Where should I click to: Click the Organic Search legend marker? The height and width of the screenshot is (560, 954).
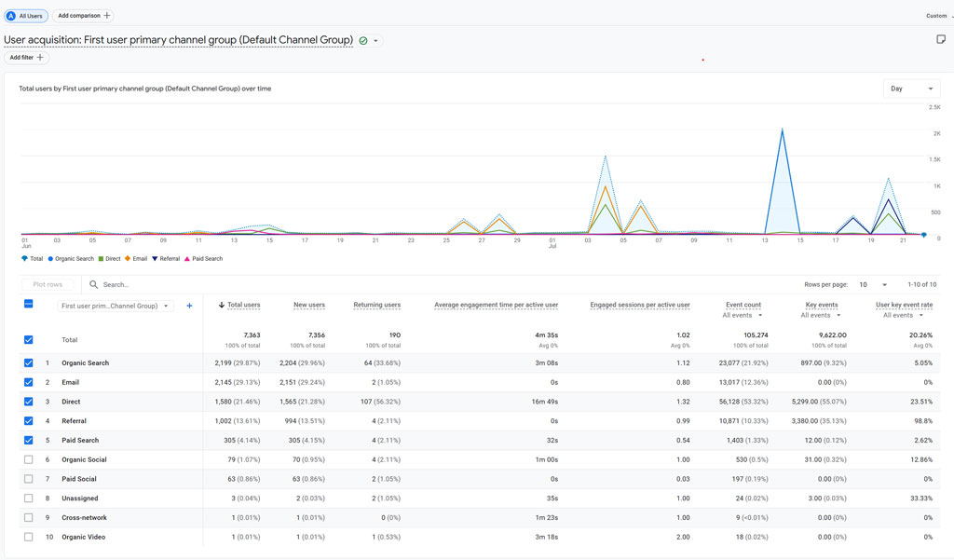pos(51,259)
